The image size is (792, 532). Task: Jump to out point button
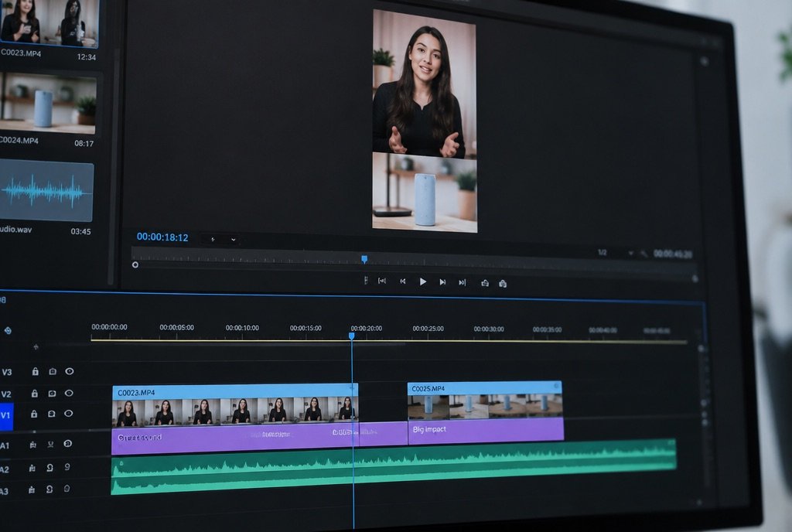463,283
